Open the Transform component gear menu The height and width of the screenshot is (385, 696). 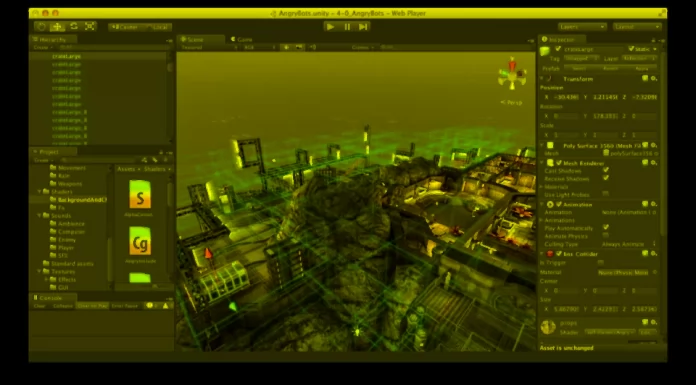[x=654, y=79]
